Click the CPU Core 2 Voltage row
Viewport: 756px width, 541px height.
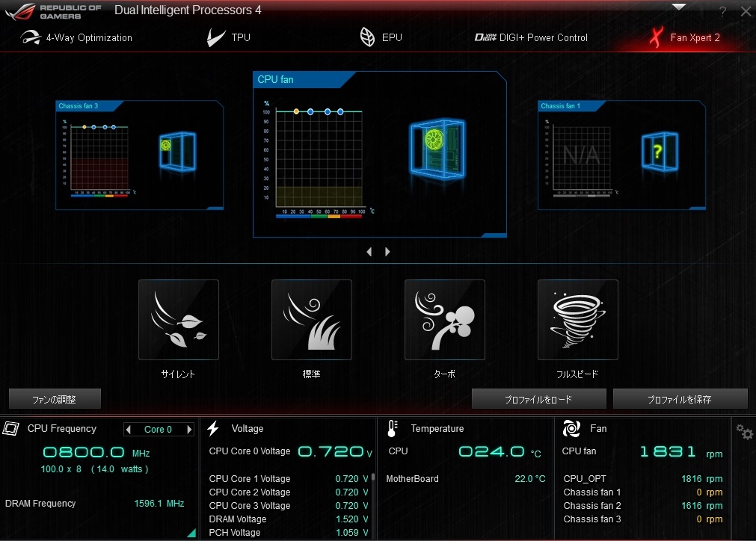(x=289, y=492)
